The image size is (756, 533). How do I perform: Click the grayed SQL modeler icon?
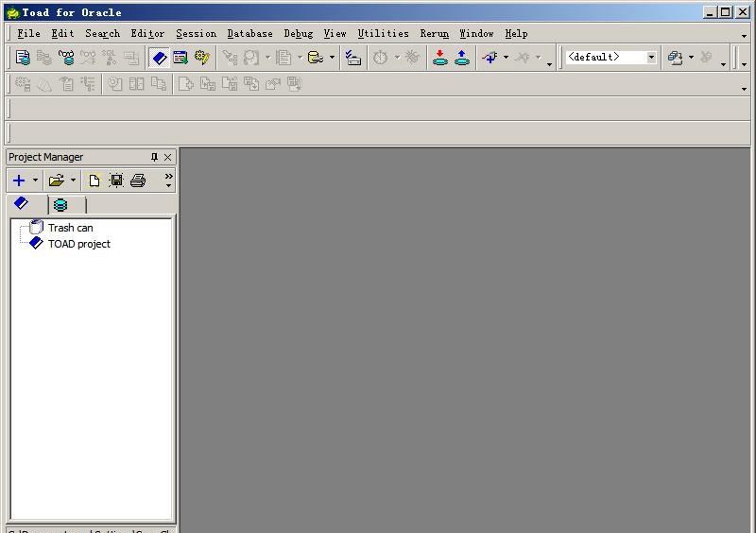tap(110, 58)
